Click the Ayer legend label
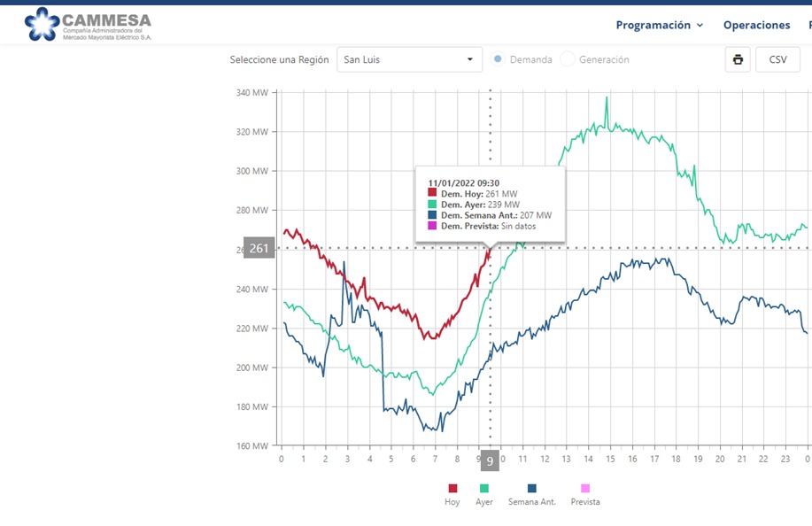This screenshot has width=812, height=526. [484, 502]
